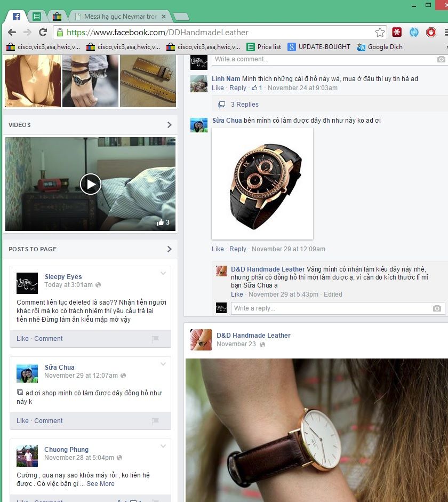
Task: Switch to the 'Messi hạ gục Neymar' tab
Action: tap(120, 17)
